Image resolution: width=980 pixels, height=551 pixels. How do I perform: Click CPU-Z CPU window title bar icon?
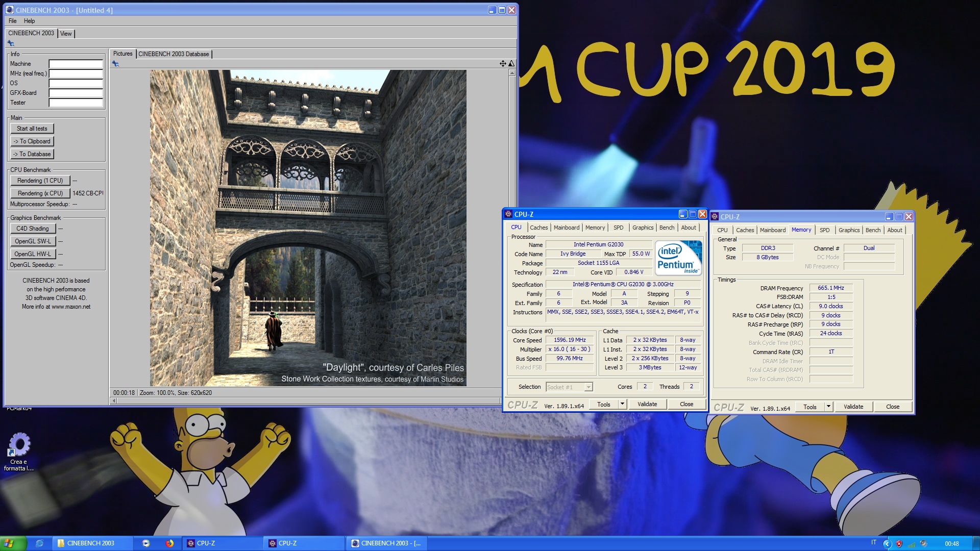click(508, 214)
